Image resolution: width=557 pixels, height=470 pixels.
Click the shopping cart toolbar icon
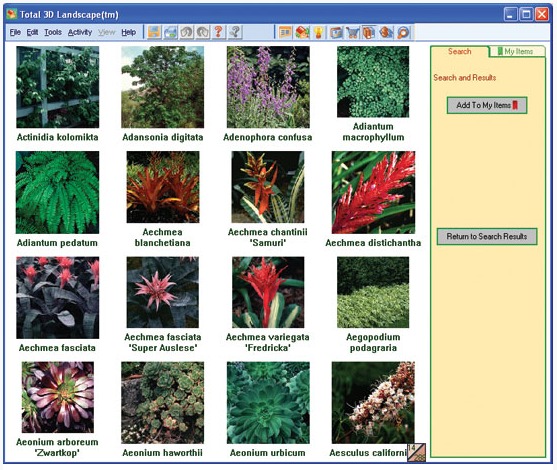tap(352, 32)
